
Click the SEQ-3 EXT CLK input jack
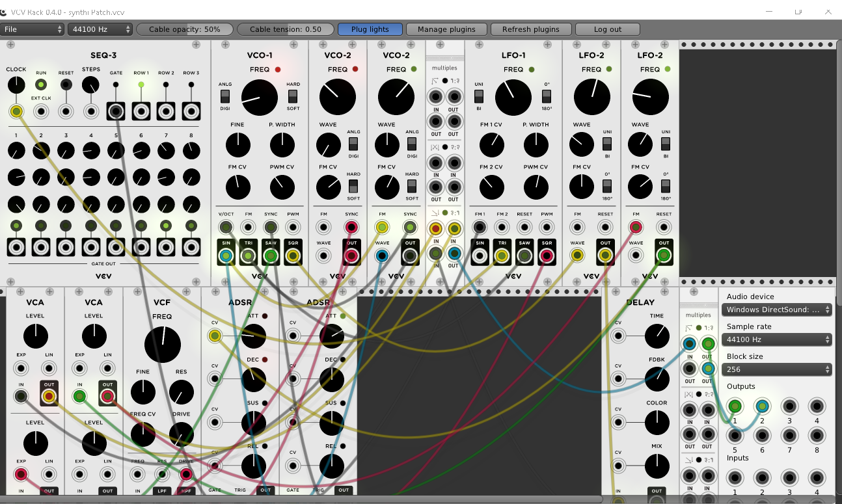[x=41, y=111]
